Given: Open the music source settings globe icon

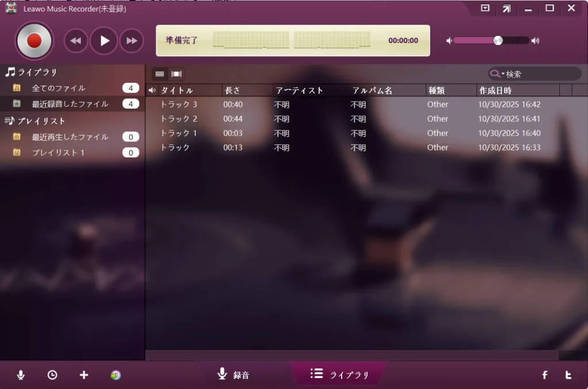Looking at the screenshot, I should 115,375.
